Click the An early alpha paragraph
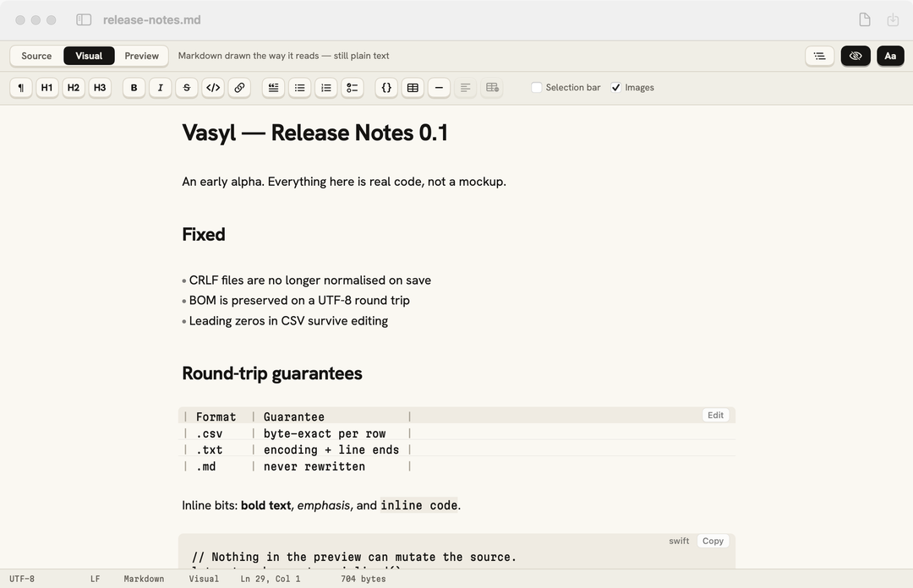 (x=344, y=182)
